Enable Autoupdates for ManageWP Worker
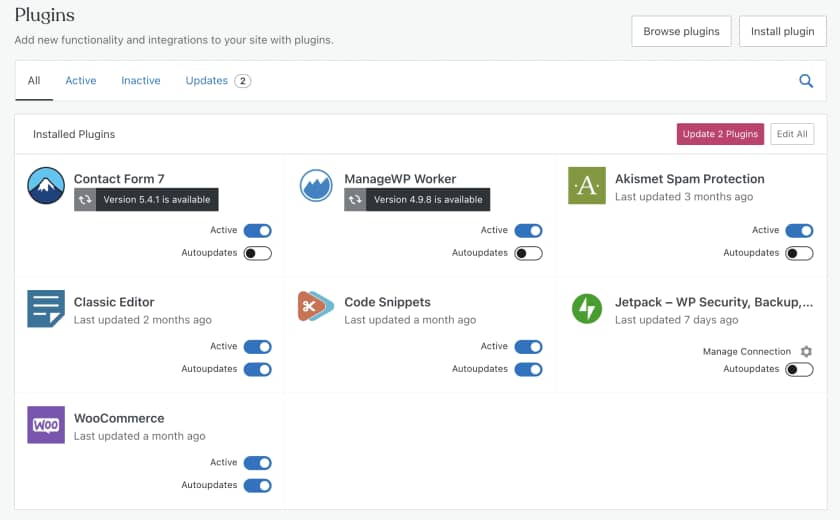This screenshot has width=840, height=520. [x=528, y=253]
